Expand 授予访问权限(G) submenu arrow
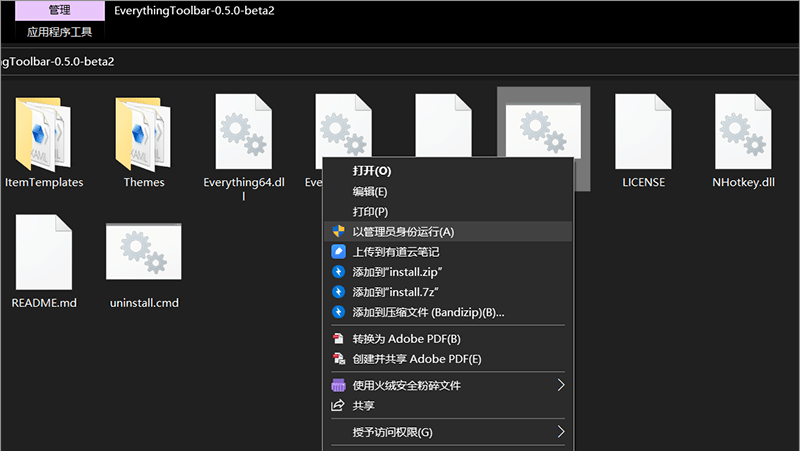800x469 pixels. click(x=561, y=432)
